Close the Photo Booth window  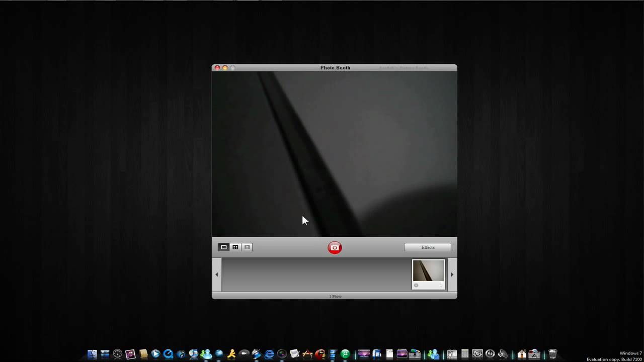[x=217, y=68]
